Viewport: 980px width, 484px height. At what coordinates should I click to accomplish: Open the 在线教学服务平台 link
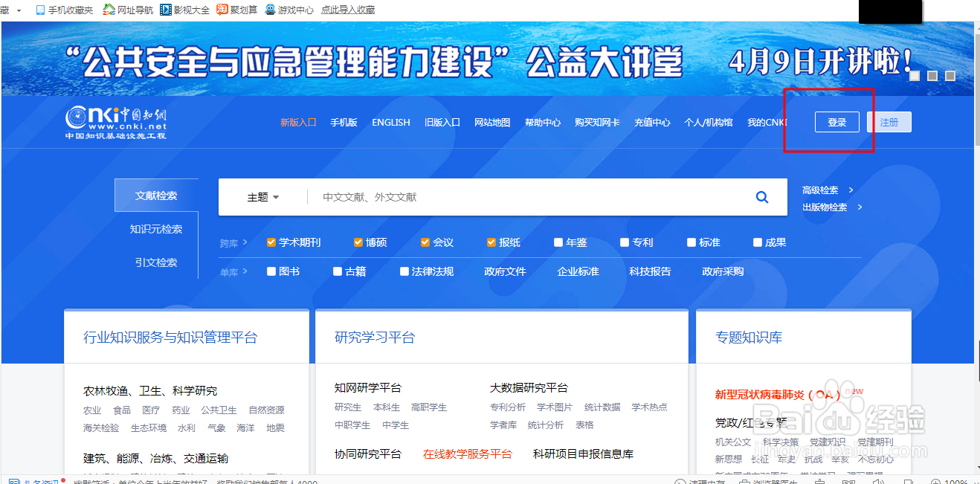468,454
